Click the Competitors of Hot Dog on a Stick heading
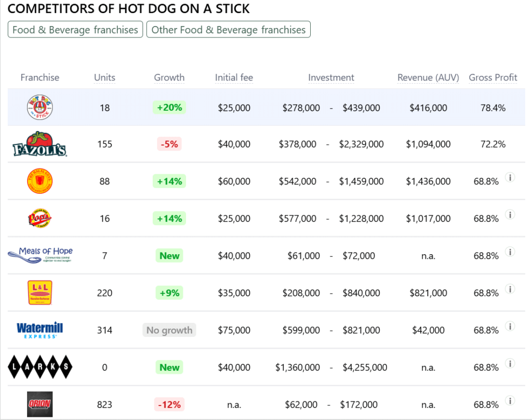 (x=129, y=8)
